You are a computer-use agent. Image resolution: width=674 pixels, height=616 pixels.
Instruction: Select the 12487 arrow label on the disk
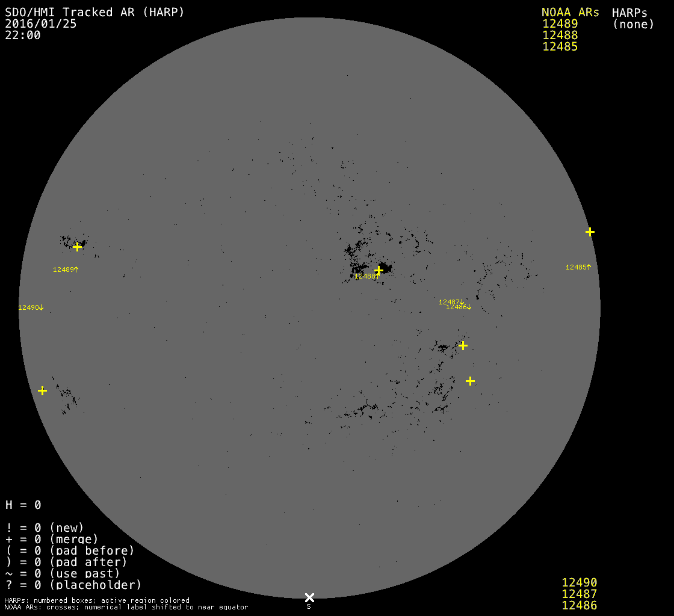point(451,301)
